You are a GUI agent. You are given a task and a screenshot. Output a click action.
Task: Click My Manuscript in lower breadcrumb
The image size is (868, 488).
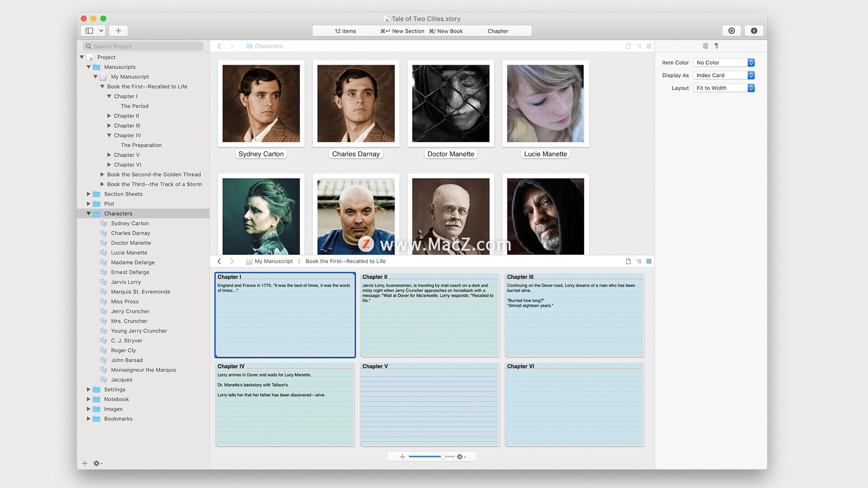coord(274,261)
